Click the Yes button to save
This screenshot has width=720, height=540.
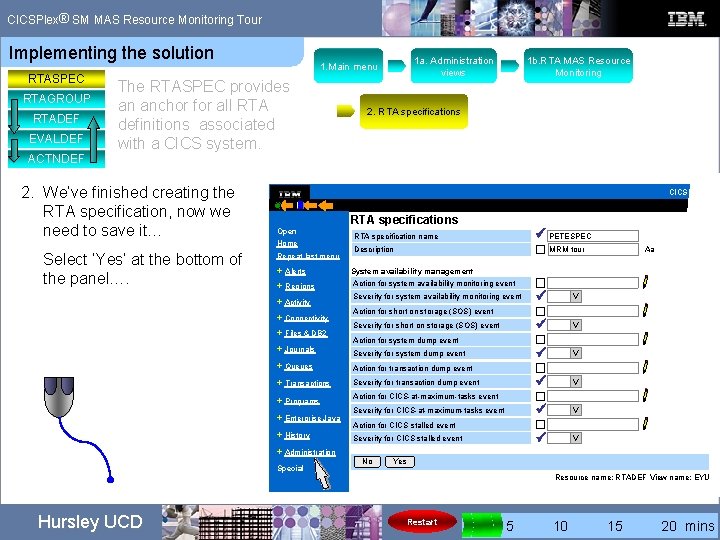click(x=399, y=461)
